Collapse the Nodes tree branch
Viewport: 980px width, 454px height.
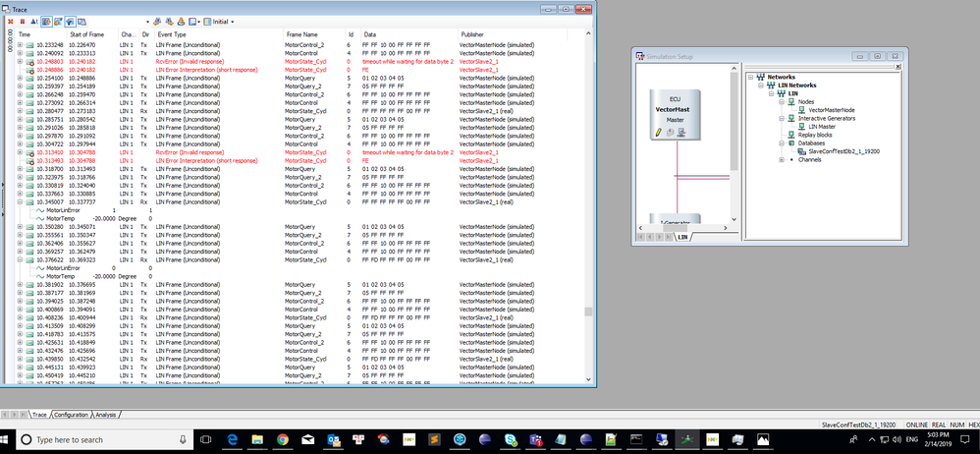tap(782, 101)
